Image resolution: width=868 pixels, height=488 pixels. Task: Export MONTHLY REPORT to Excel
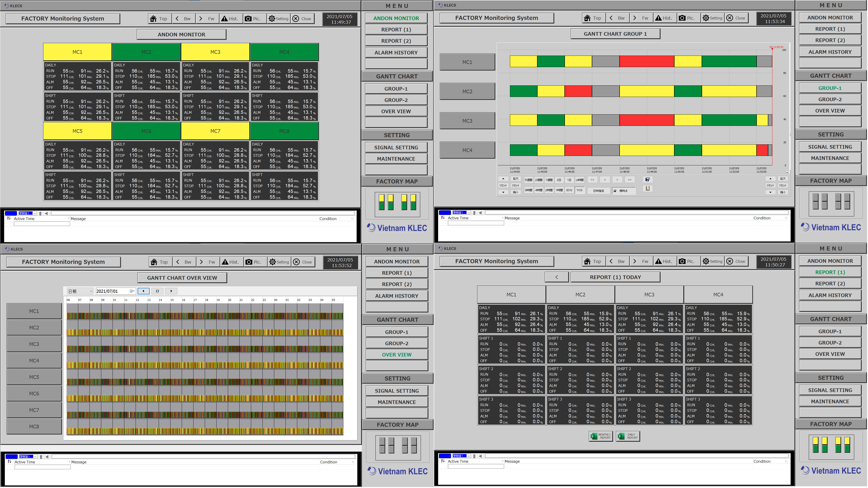click(601, 437)
